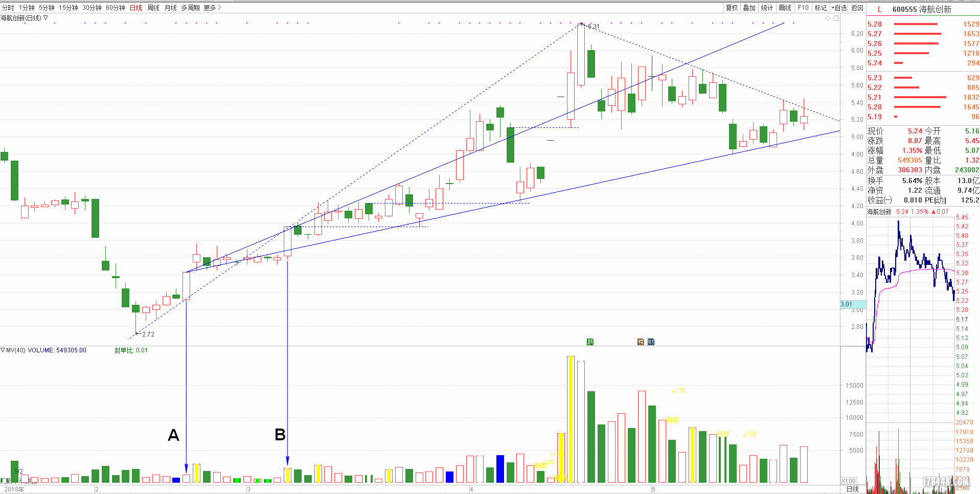This screenshot has width=980, height=494.
Task: Click the diamond icon at chart corner
Action: coord(828,18)
